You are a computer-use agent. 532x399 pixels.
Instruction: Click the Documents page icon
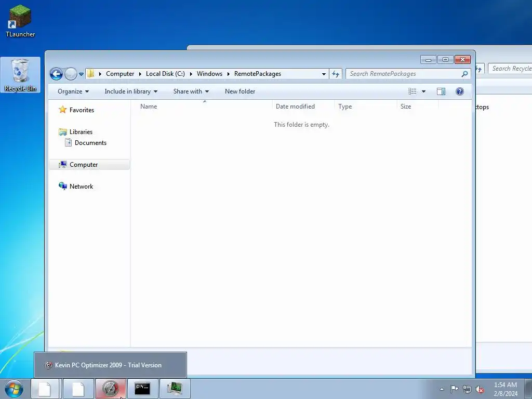(x=68, y=142)
